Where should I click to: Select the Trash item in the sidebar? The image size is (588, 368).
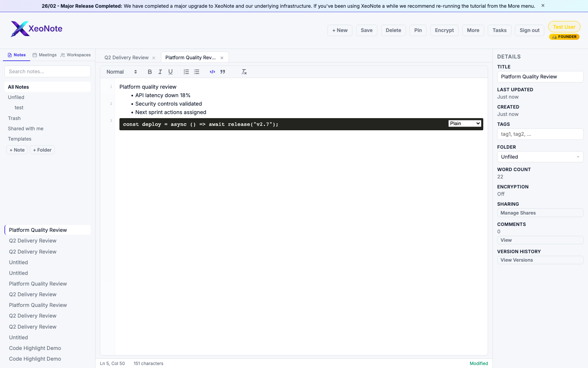tap(14, 118)
